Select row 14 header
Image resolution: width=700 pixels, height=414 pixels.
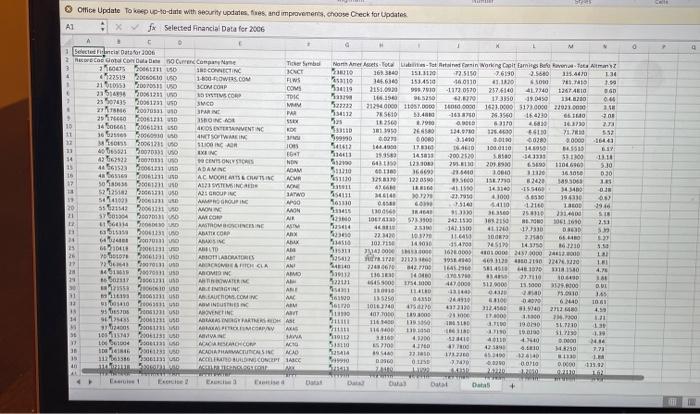pos(69,159)
